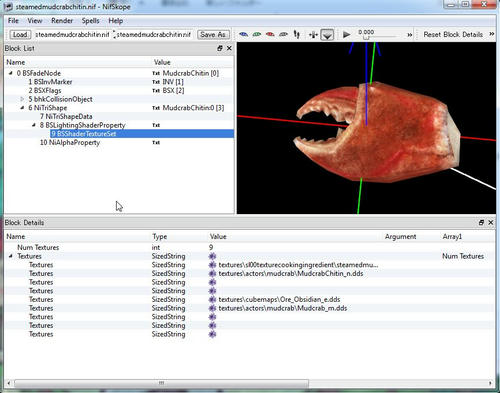The height and width of the screenshot is (393, 500).
Task: Float the Block Details panel
Action: [x=481, y=222]
